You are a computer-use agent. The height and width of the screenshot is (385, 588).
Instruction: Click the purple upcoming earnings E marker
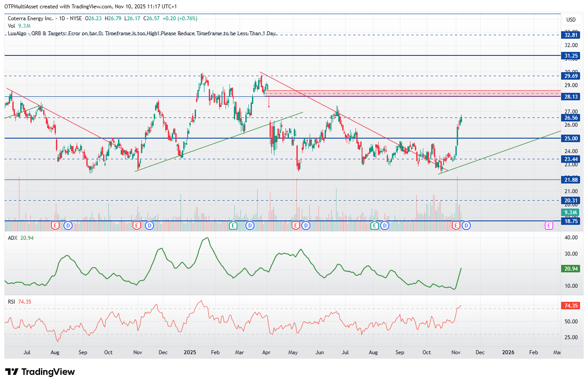[548, 226]
